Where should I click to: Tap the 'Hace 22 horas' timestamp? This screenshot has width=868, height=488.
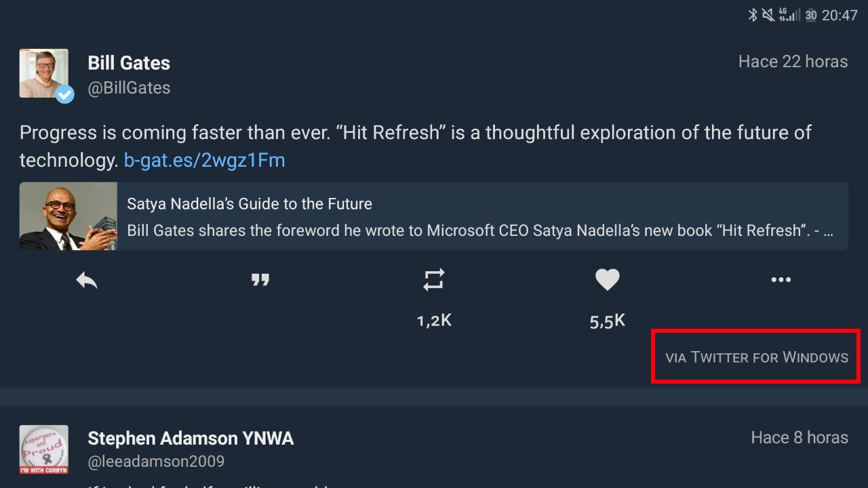pos(793,62)
